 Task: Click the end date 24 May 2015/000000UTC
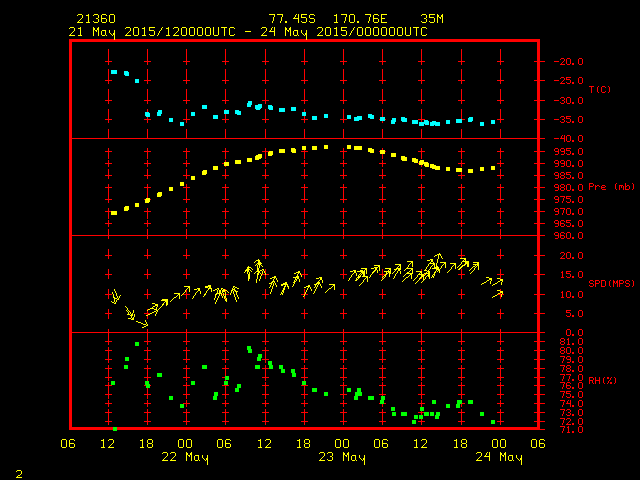click(x=344, y=32)
